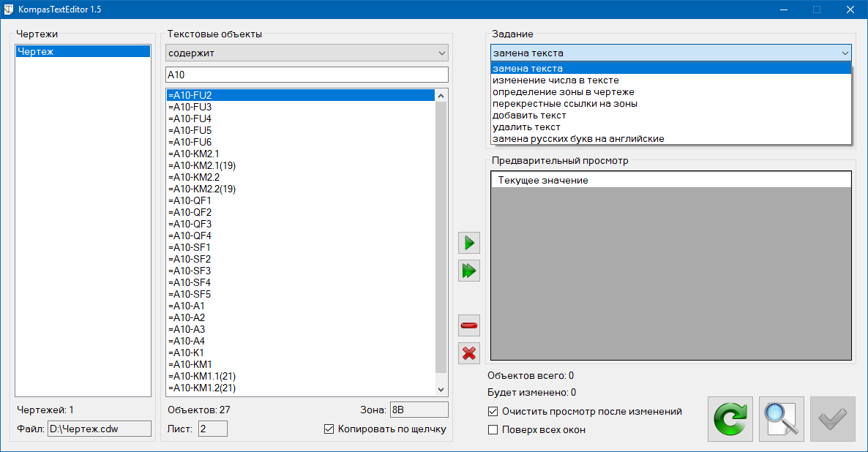
Task: Choose 'изменение числа в тексте' option
Action: (555, 80)
